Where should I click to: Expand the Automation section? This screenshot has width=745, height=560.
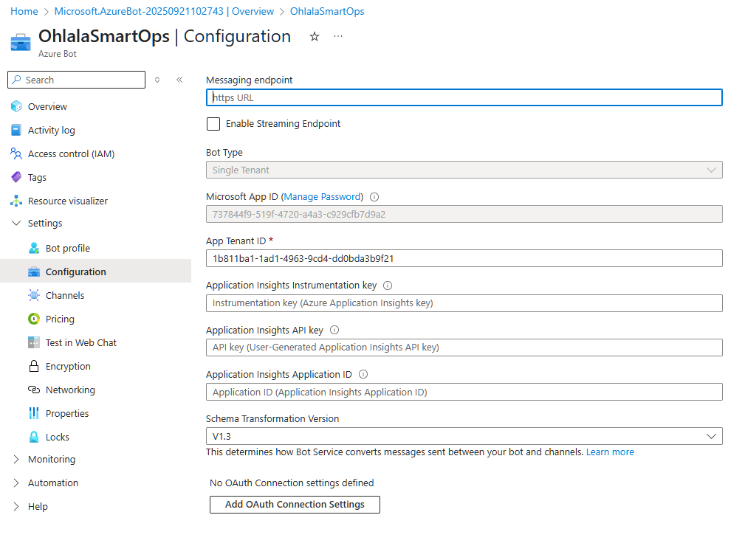pos(17,483)
